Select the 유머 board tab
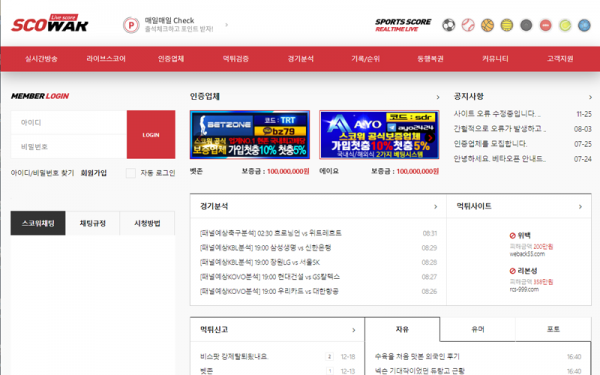 pos(478,329)
